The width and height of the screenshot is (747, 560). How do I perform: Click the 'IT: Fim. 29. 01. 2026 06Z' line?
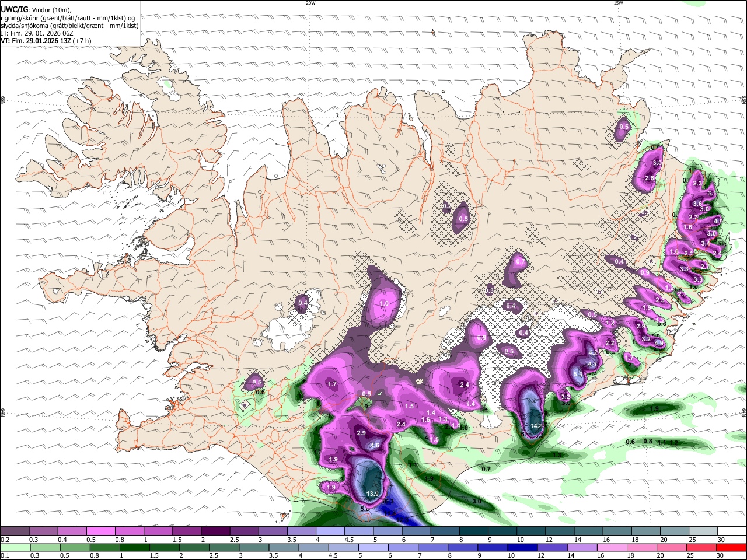[x=38, y=34]
